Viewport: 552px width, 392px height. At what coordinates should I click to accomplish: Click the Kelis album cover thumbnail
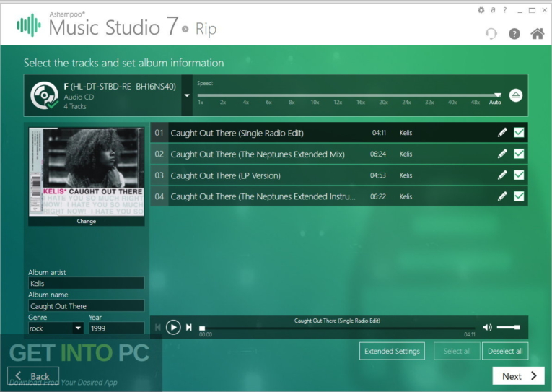[87, 172]
